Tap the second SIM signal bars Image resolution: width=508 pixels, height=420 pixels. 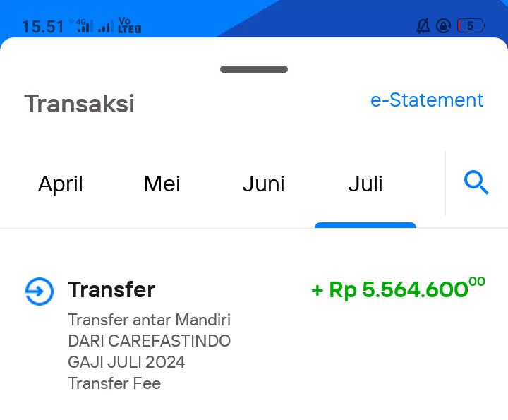click(x=106, y=26)
